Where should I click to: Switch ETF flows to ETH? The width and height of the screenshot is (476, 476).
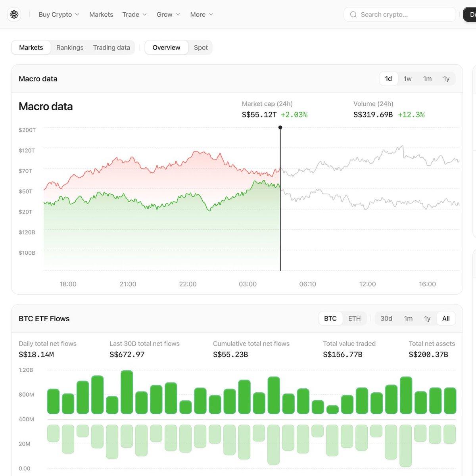[x=355, y=319]
